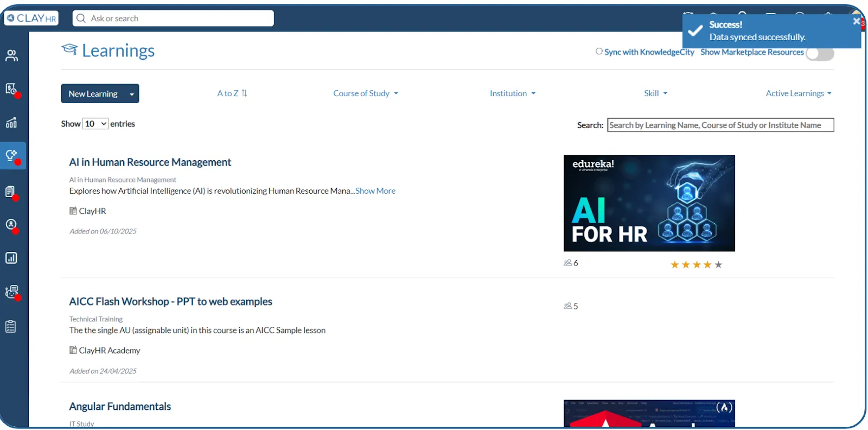Image resolution: width=868 pixels, height=430 pixels.
Task: Click the success checkmark icon in the notification
Action: tap(695, 31)
